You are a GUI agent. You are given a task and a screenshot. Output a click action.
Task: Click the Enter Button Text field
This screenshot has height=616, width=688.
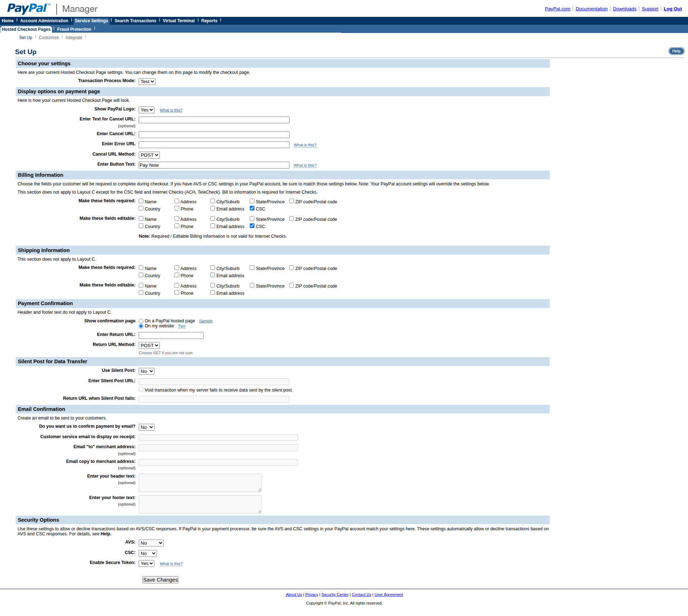point(214,165)
